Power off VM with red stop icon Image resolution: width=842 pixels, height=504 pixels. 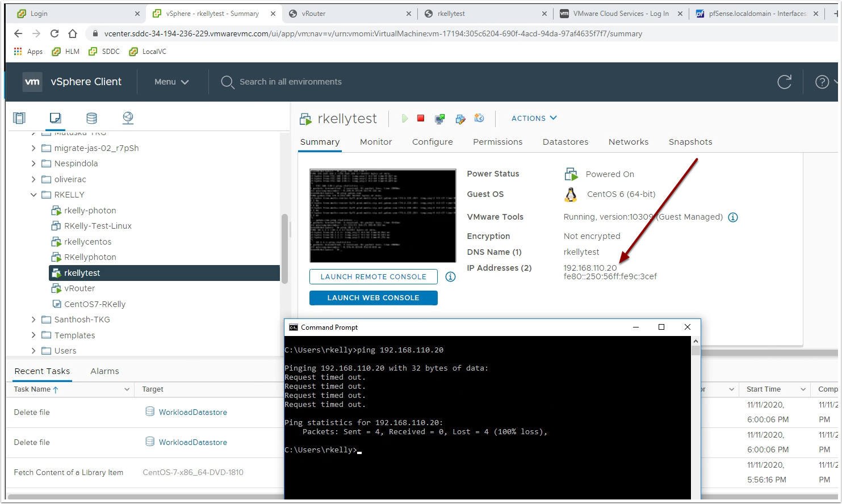tap(421, 118)
